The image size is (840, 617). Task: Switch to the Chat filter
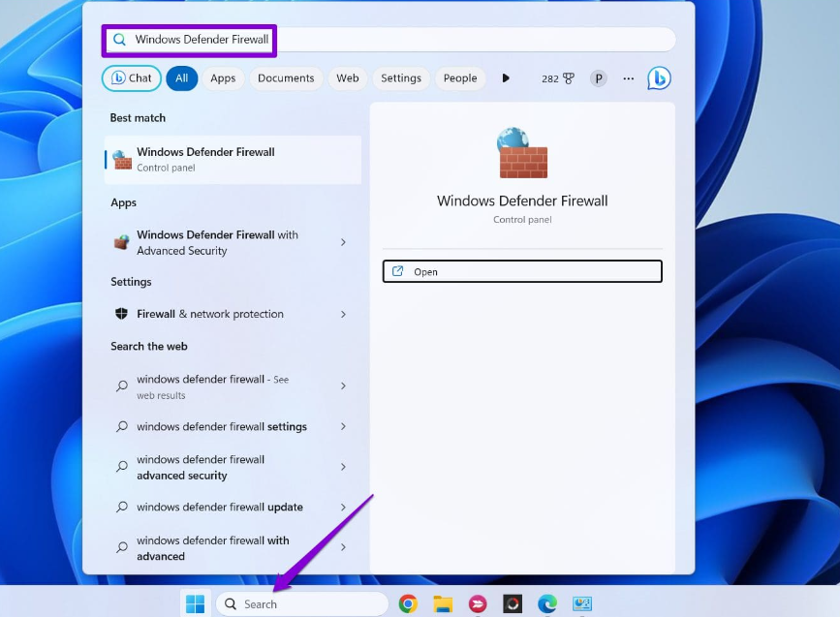coord(131,78)
